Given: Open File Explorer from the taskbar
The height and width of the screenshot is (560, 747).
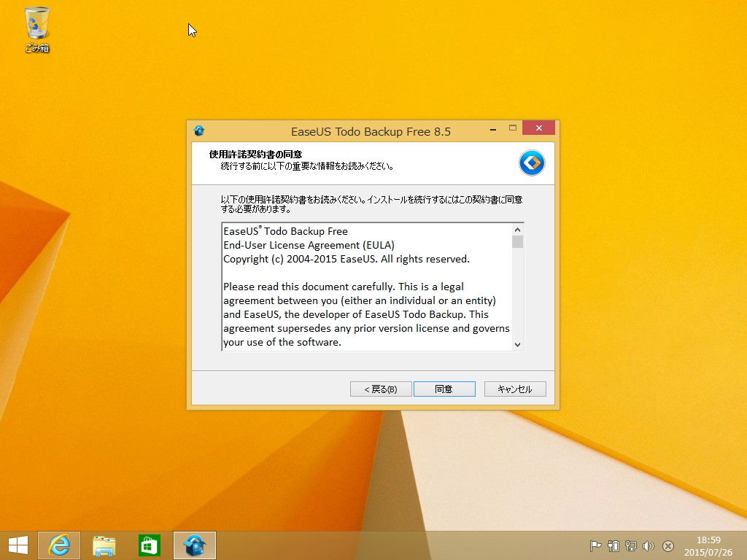Looking at the screenshot, I should click(104, 545).
